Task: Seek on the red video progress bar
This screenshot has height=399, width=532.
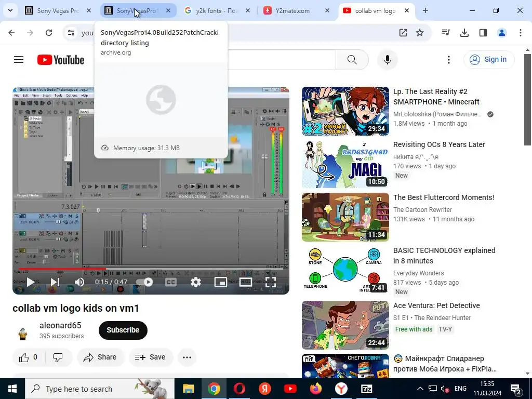Action: (x=151, y=269)
